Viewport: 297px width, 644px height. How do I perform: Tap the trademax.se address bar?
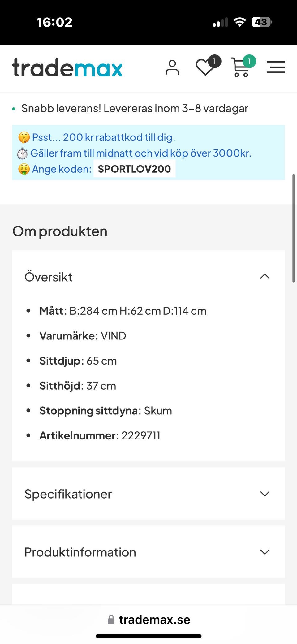(155, 619)
